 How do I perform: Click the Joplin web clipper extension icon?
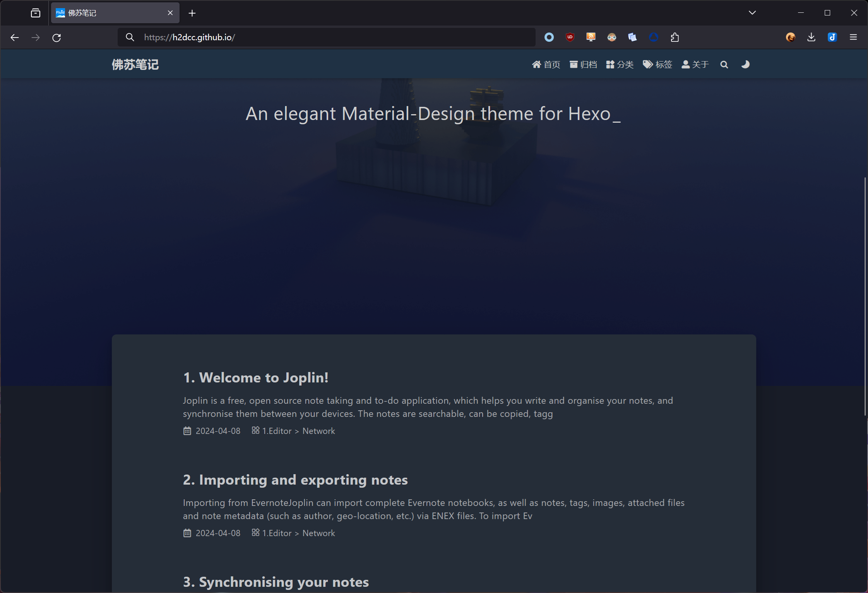pyautogui.click(x=832, y=37)
